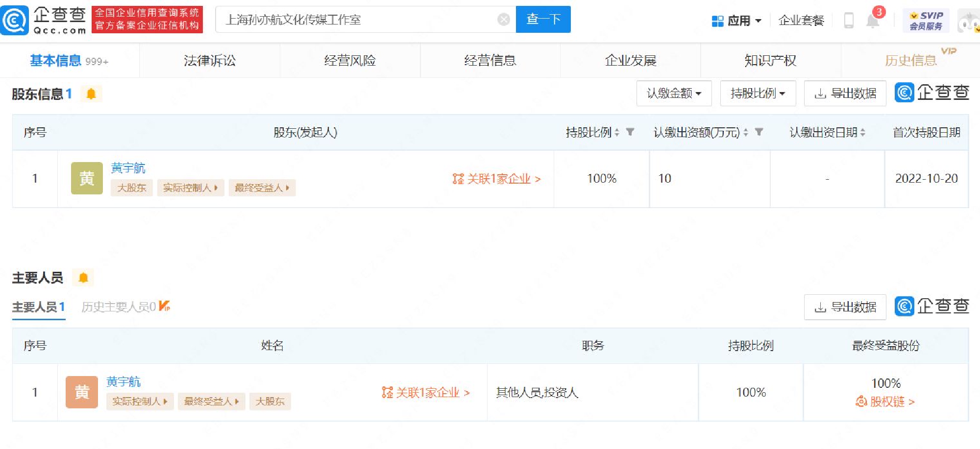Open 关联1家企业 link in personnel row
980x449 pixels.
(426, 392)
